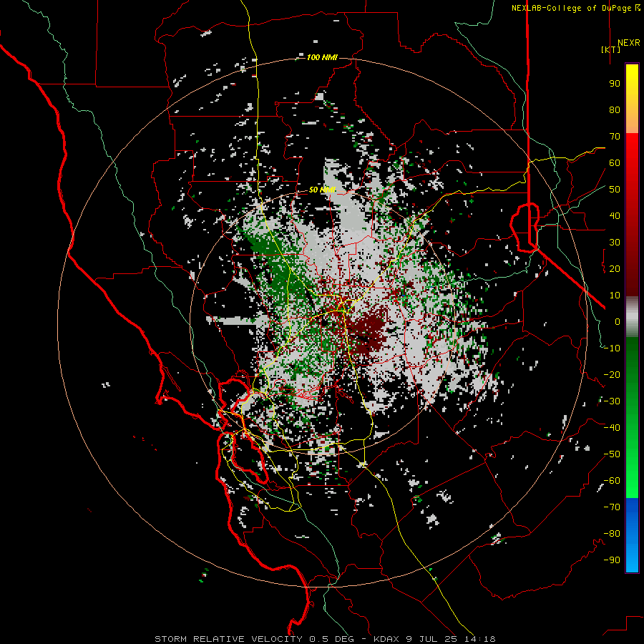Image resolution: width=644 pixels, height=644 pixels.
Task: Click the 70 value on the velocity scale
Action: point(615,137)
